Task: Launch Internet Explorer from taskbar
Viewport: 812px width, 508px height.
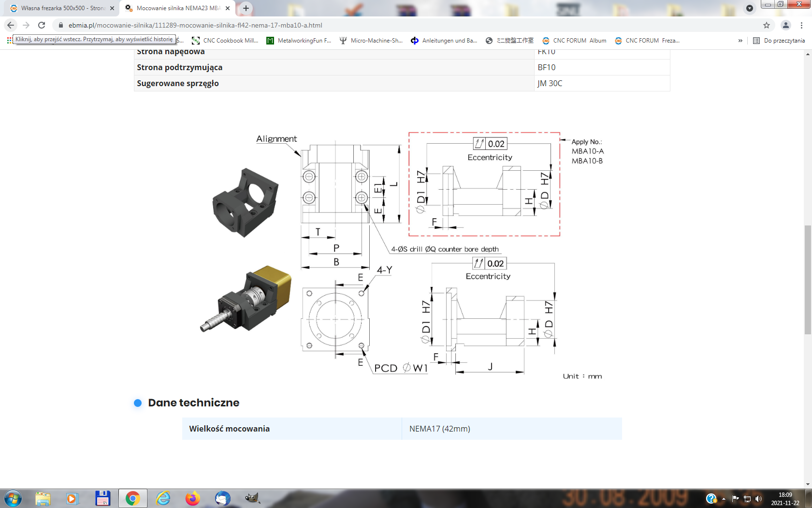Action: (163, 498)
